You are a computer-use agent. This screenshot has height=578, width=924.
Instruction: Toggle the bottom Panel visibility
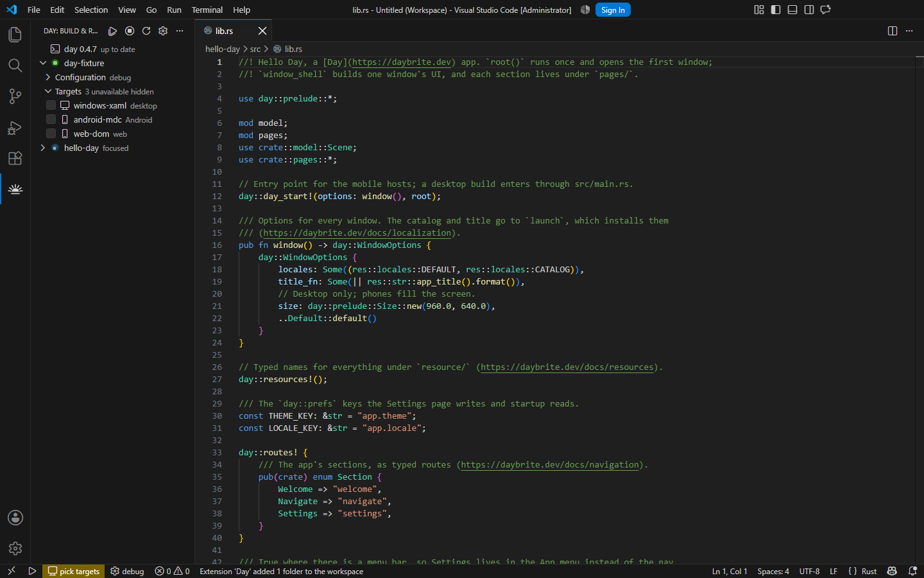[x=792, y=10]
